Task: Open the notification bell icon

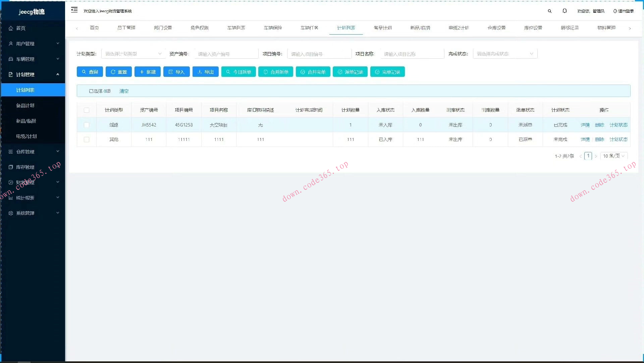Action: (565, 11)
